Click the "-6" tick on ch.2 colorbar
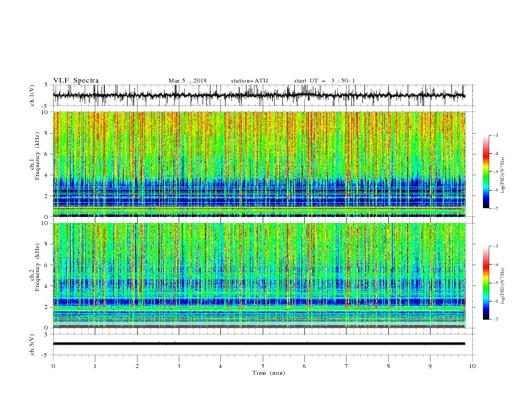Screen dimensions: 532x411 pyautogui.click(x=495, y=301)
